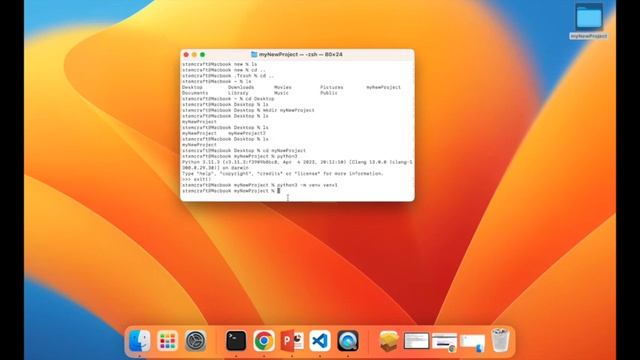Click 'Pictures' in the Terminal ls output
The image size is (640, 360).
tap(331, 87)
